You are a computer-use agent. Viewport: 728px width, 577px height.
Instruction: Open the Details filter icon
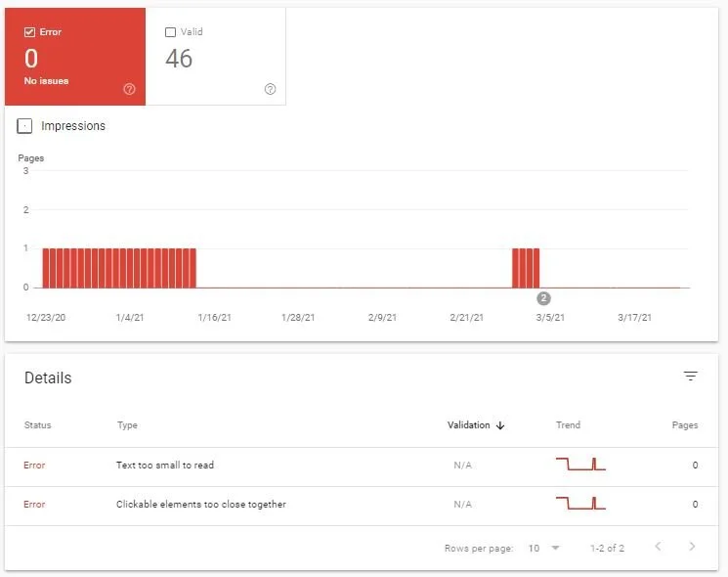[691, 376]
